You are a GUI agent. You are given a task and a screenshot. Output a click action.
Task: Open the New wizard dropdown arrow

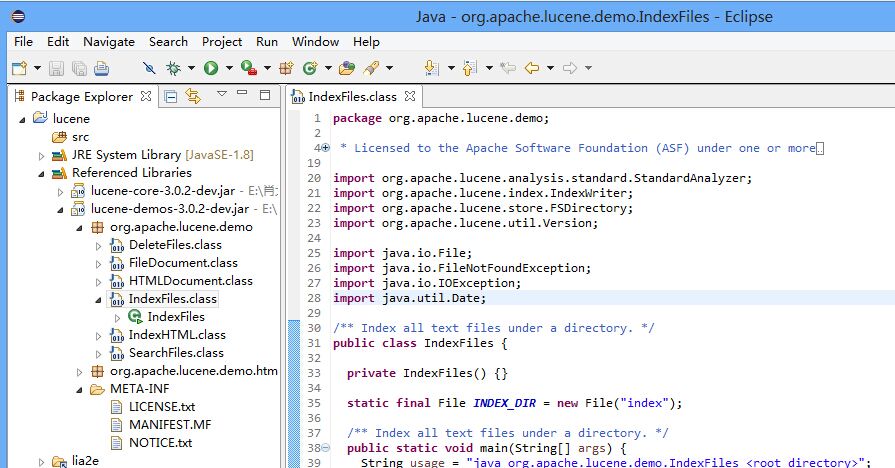click(x=38, y=68)
